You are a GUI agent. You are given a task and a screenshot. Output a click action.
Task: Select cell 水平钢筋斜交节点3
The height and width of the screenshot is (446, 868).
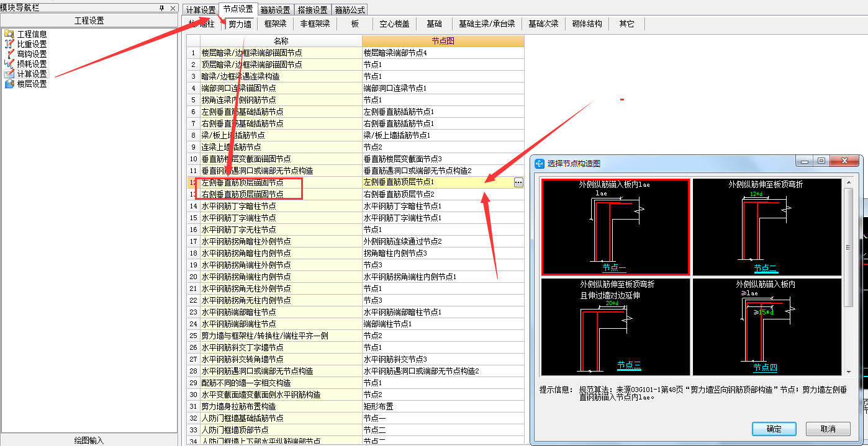pyautogui.click(x=443, y=359)
